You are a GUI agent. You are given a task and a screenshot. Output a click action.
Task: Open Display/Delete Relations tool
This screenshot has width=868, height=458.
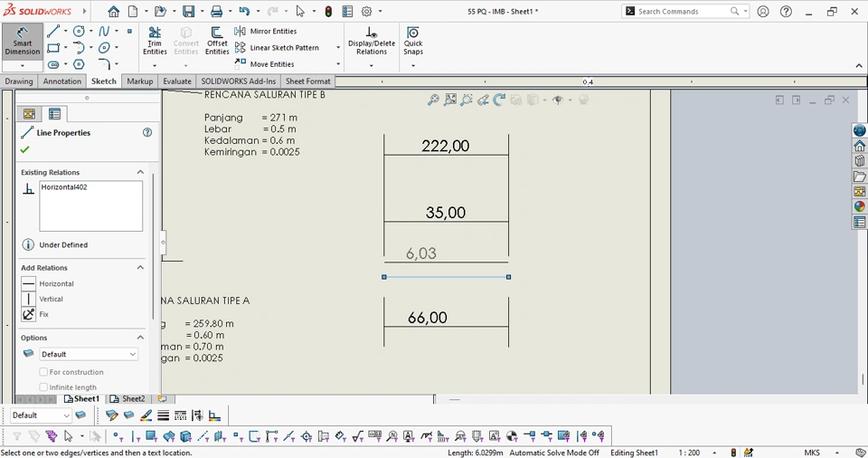point(372,41)
